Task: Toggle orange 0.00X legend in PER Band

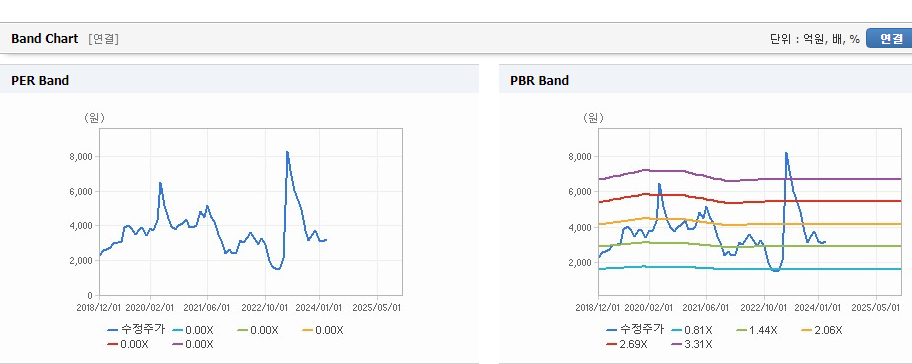Action: [323, 330]
